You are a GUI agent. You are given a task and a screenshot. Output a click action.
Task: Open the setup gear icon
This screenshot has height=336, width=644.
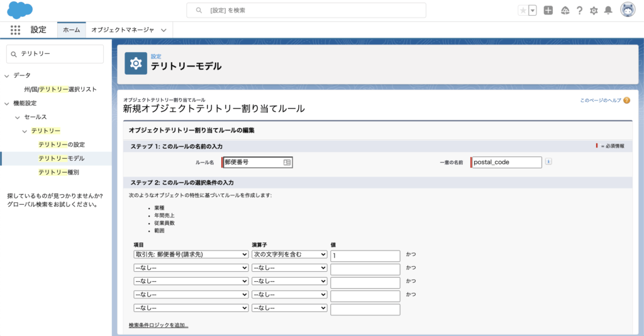[x=594, y=11]
